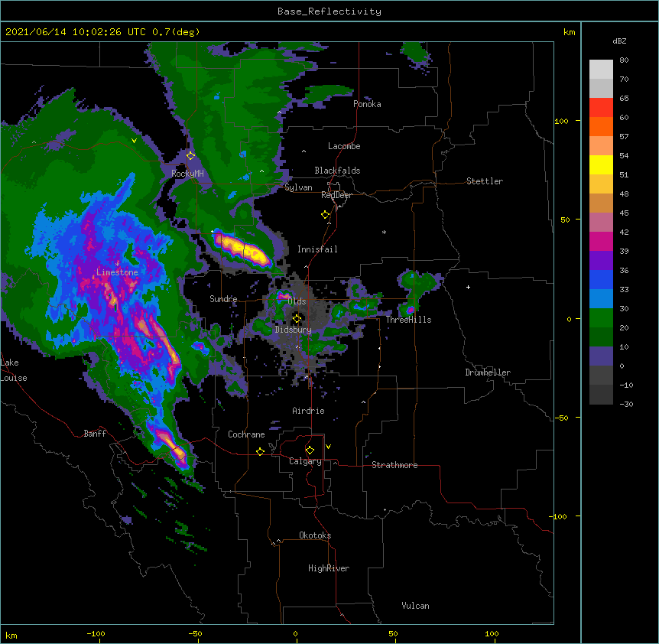Select the orange 60 dBZ legend band
Screen dimensions: 659x644
[601, 126]
